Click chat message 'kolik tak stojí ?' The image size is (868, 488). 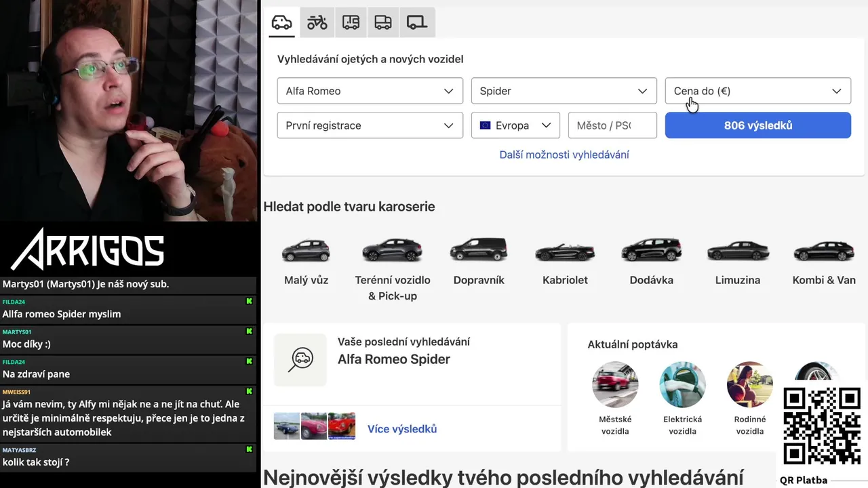click(36, 462)
